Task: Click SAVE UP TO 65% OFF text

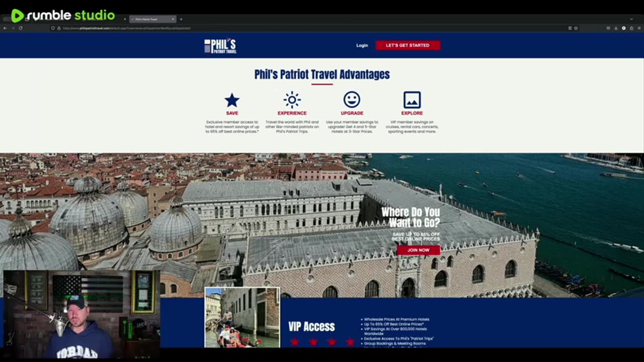Action: [x=416, y=234]
